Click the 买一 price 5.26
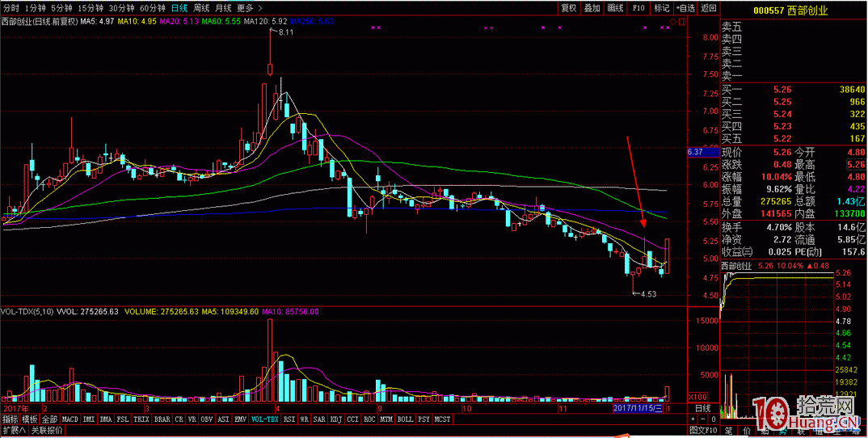This screenshot has width=868, height=438. [783, 90]
